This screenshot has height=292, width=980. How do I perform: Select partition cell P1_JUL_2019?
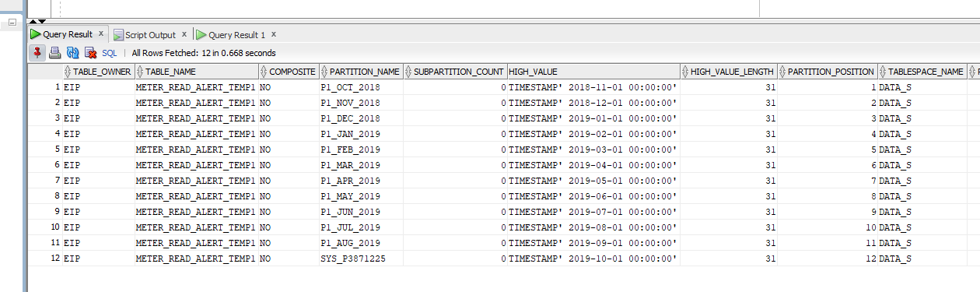[361, 227]
